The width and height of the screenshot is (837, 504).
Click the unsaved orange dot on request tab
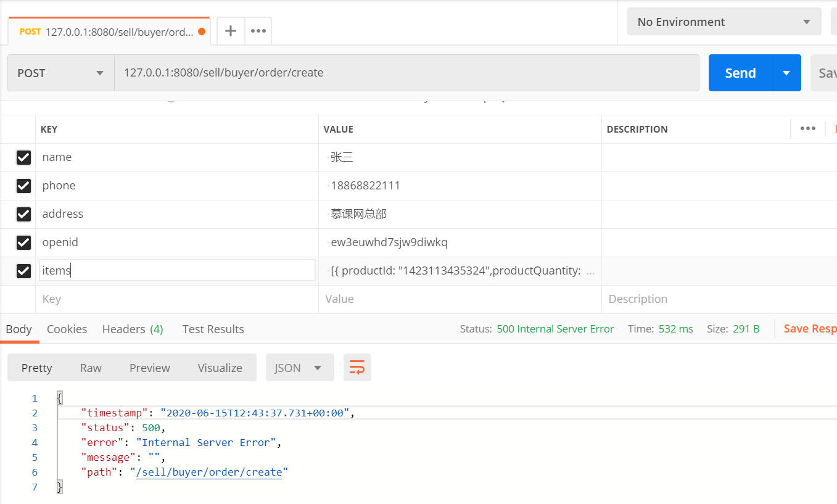pos(202,31)
